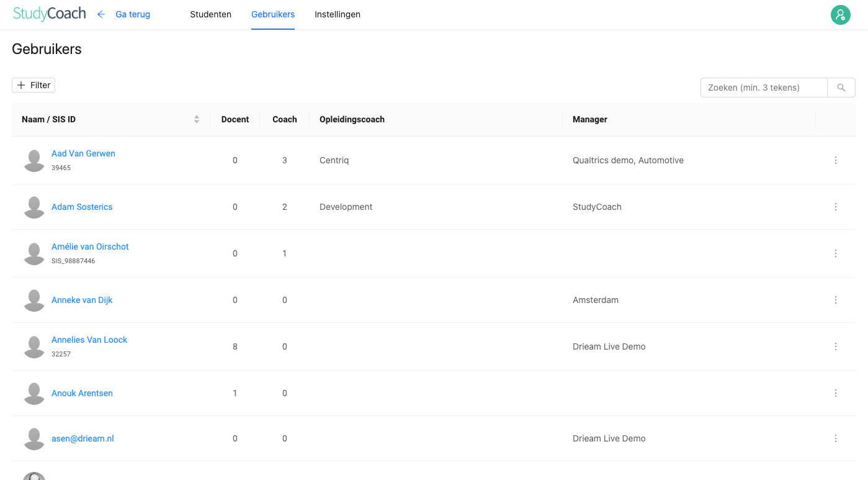Click the Manager column header
Screen dimensions: 868x480
click(x=590, y=119)
